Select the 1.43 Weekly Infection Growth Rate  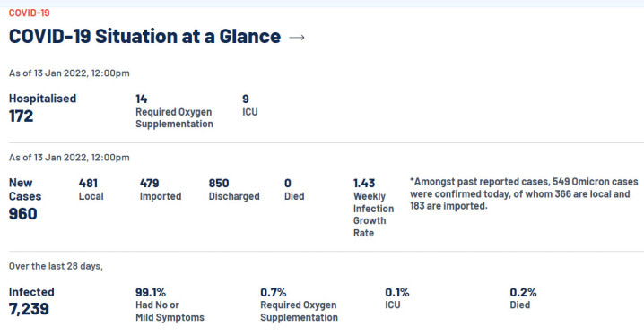pyautogui.click(x=373, y=208)
